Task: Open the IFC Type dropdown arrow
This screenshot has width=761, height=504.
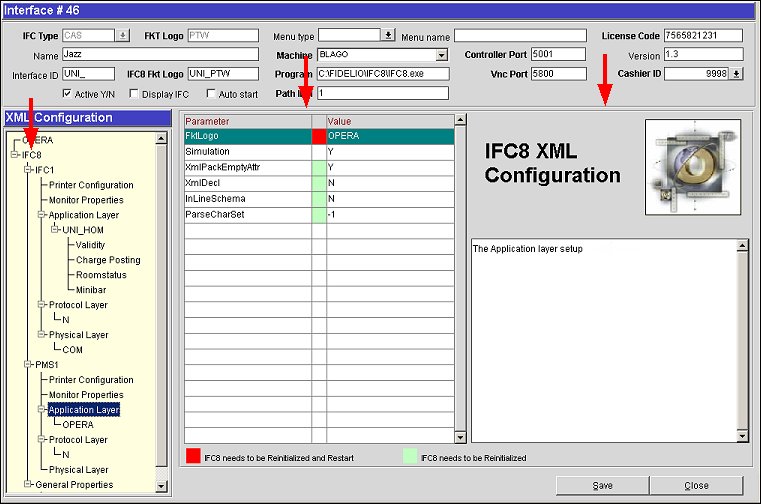Action: (x=123, y=35)
